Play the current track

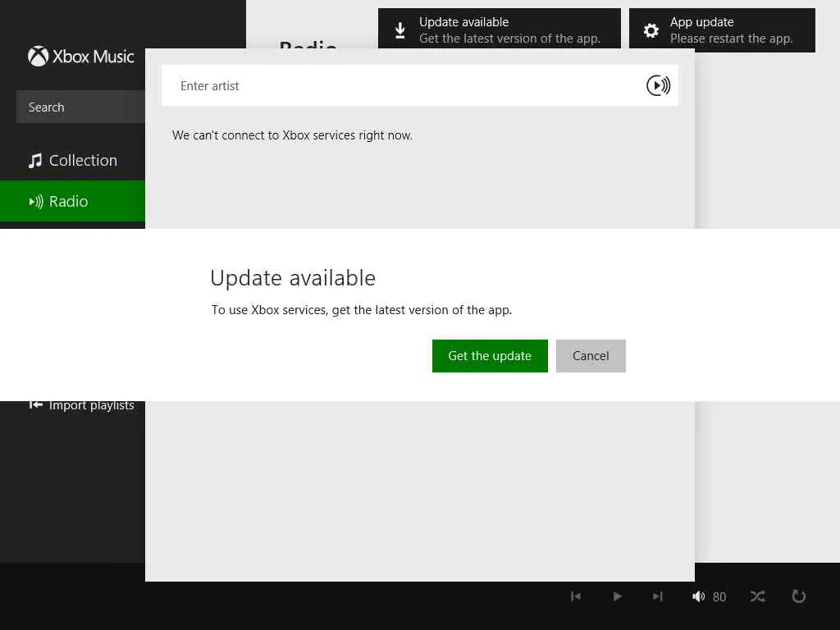(x=617, y=596)
